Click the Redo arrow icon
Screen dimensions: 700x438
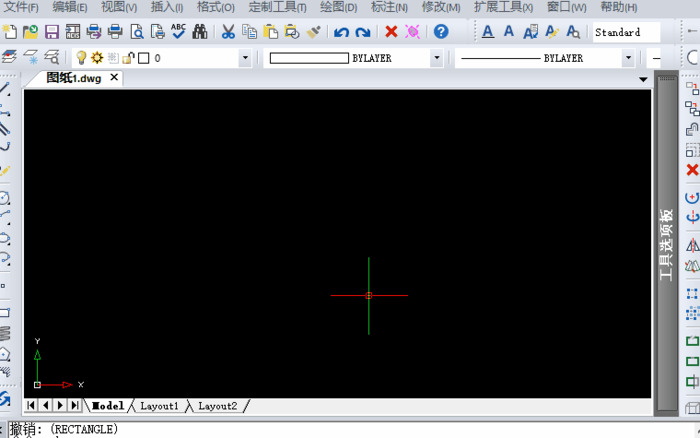[362, 32]
